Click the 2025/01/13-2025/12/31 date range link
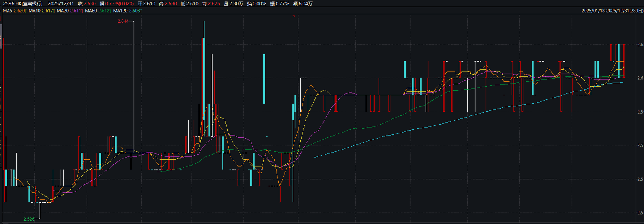This screenshot has width=644, height=224. (x=612, y=11)
